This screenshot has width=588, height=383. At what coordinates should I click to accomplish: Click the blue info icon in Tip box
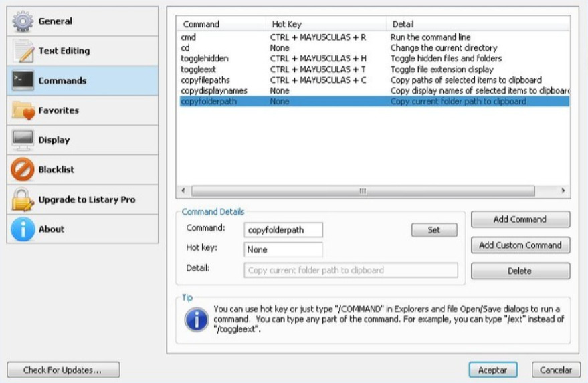coord(197,320)
